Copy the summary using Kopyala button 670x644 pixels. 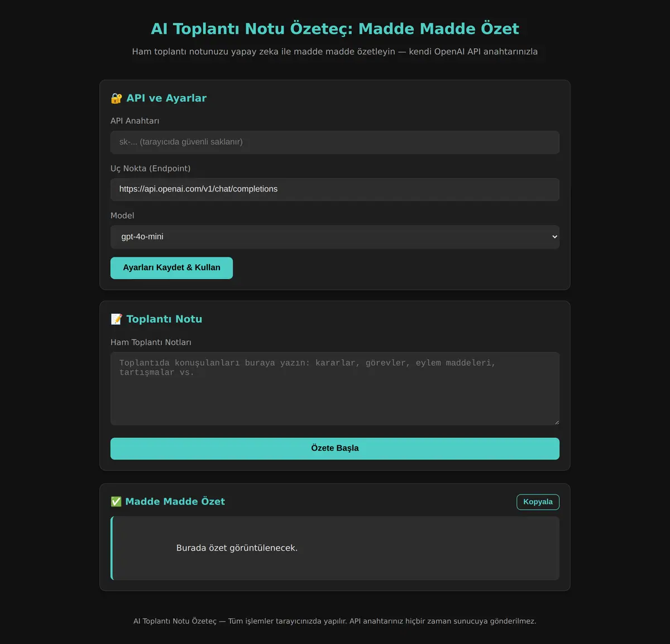click(x=538, y=502)
